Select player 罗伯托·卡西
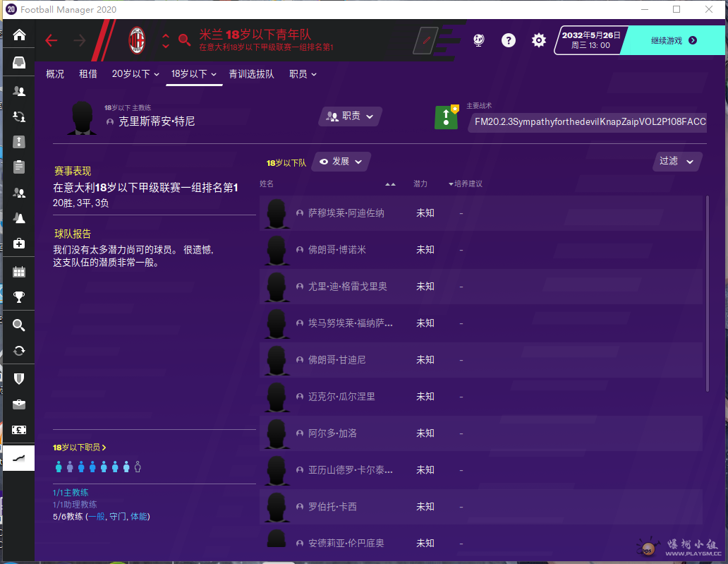Screen dimensions: 728x564 pyautogui.click(x=332, y=507)
